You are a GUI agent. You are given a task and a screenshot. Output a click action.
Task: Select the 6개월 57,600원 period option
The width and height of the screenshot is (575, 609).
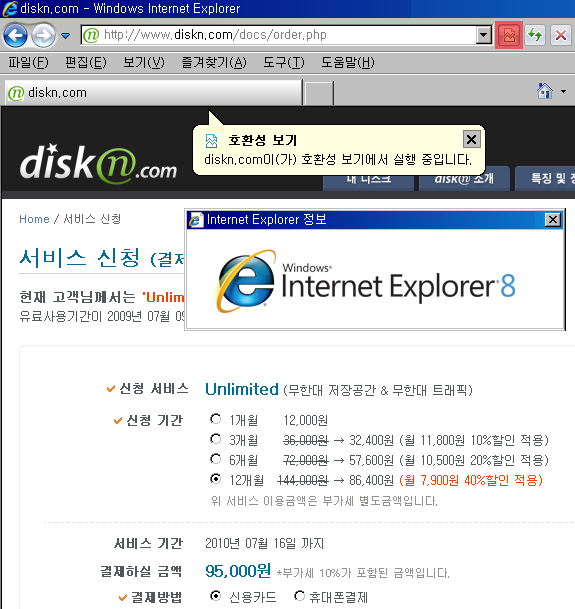[215, 459]
